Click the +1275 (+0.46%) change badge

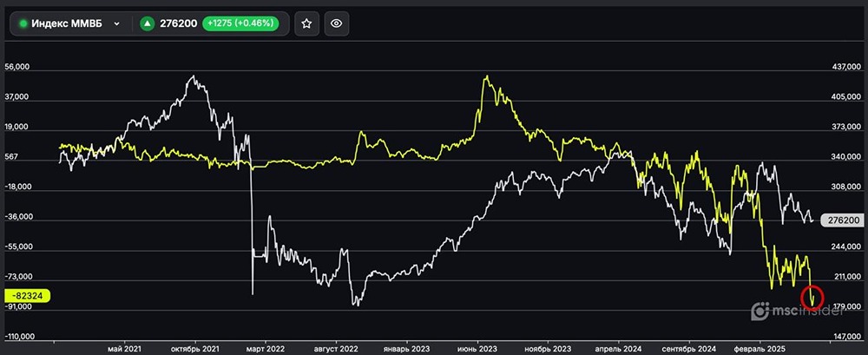click(x=240, y=23)
